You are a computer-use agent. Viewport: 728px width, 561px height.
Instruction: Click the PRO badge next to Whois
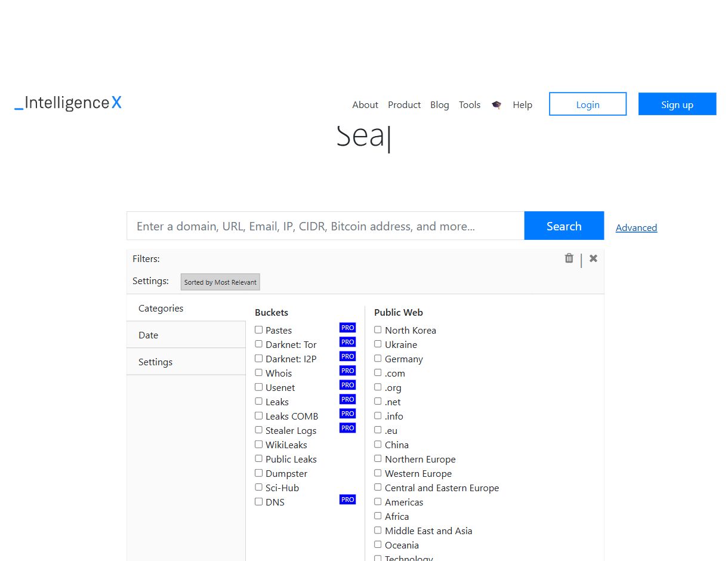(347, 371)
